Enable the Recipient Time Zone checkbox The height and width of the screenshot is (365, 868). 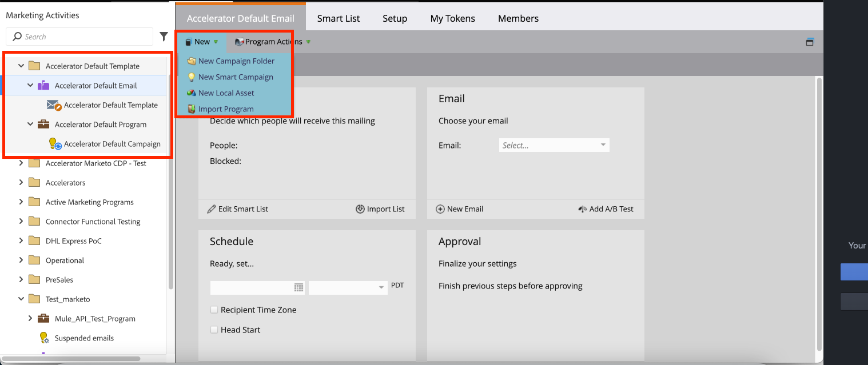[x=214, y=310]
